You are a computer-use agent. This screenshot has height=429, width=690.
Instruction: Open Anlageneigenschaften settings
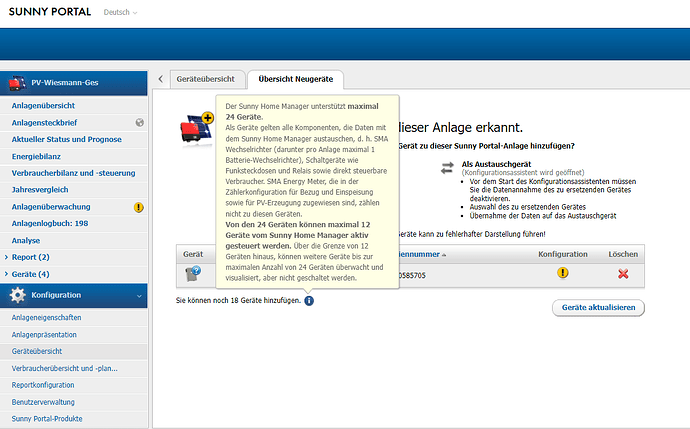click(46, 318)
